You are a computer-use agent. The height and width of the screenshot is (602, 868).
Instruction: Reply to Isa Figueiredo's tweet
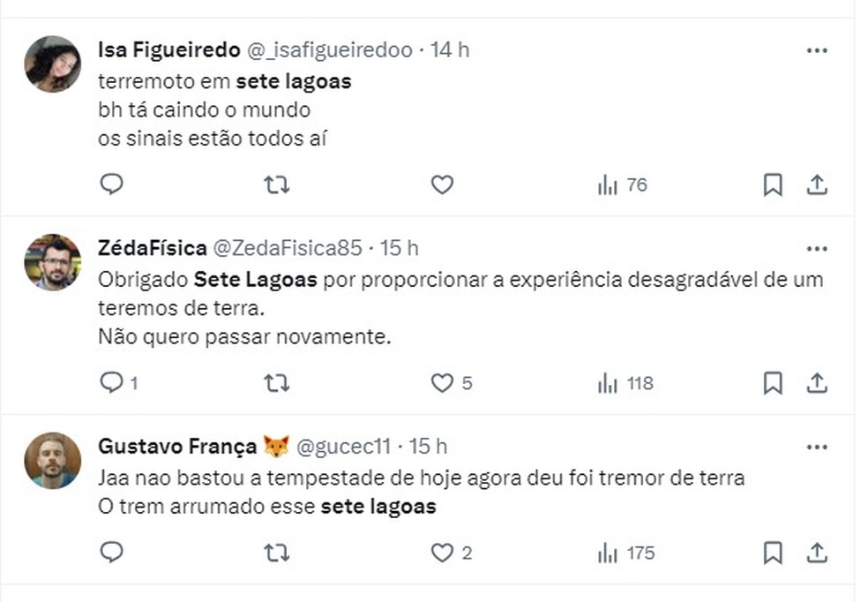point(111,184)
